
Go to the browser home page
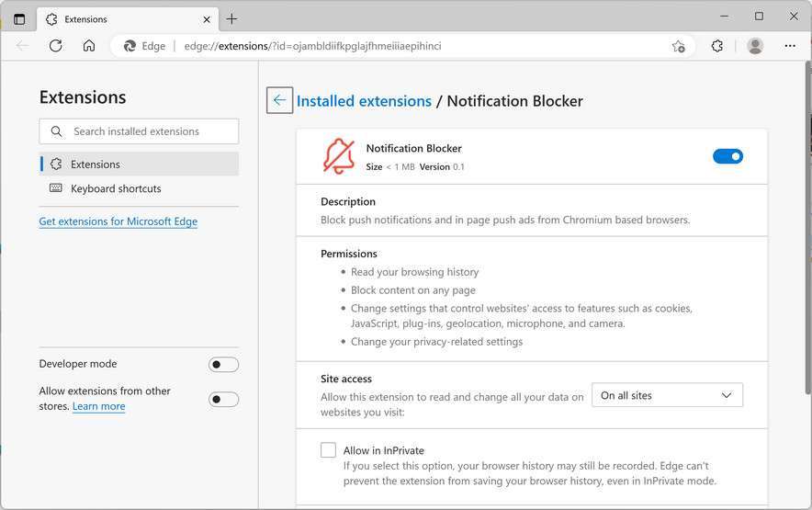[x=89, y=46]
